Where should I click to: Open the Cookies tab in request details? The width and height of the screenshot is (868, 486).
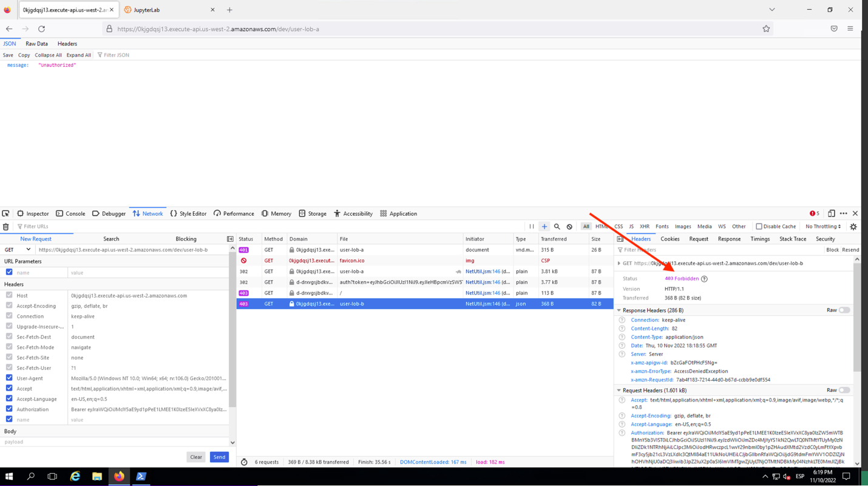670,239
